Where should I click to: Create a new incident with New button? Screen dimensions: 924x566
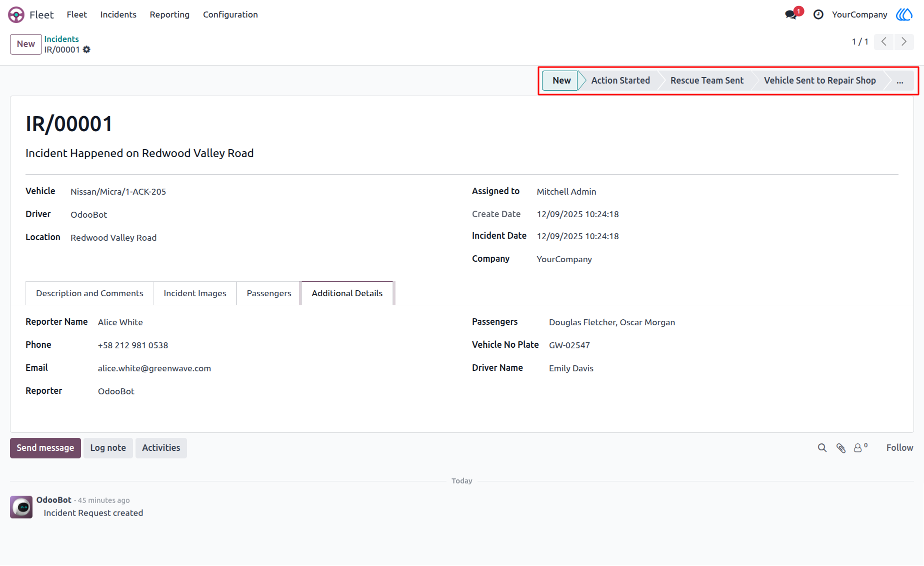coord(26,44)
